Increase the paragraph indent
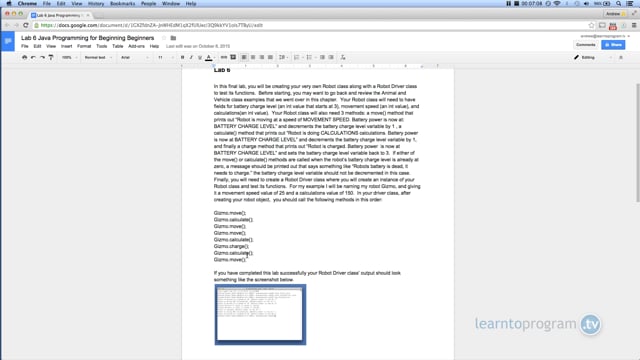640x360 pixels. tap(331, 58)
